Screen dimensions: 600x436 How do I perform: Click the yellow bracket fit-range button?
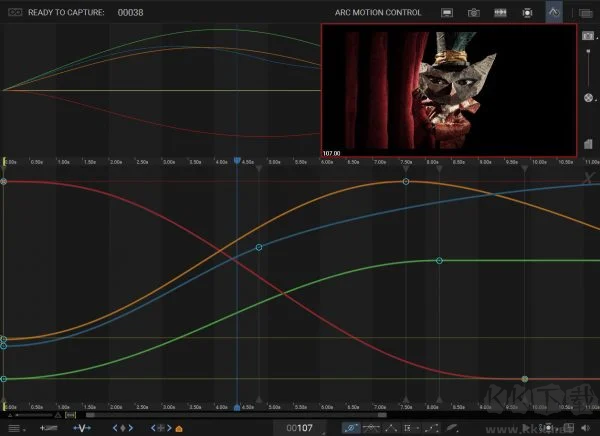(x=70, y=415)
